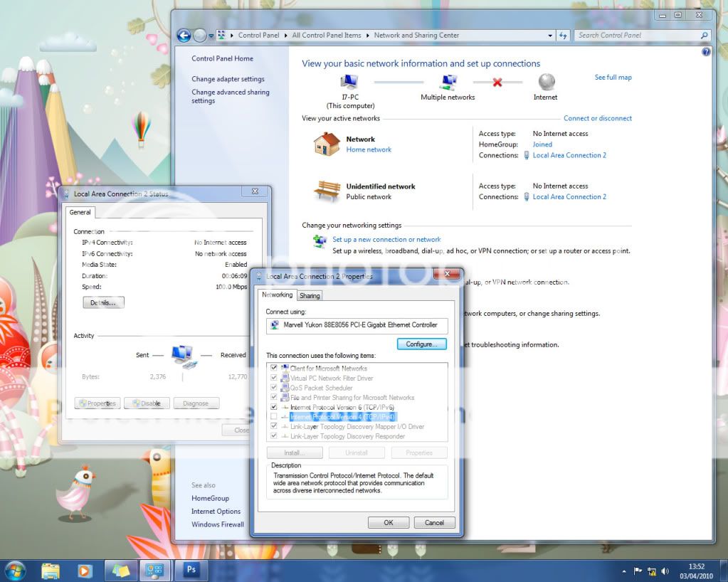
Task: Select the Networking tab in Properties
Action: (x=277, y=295)
